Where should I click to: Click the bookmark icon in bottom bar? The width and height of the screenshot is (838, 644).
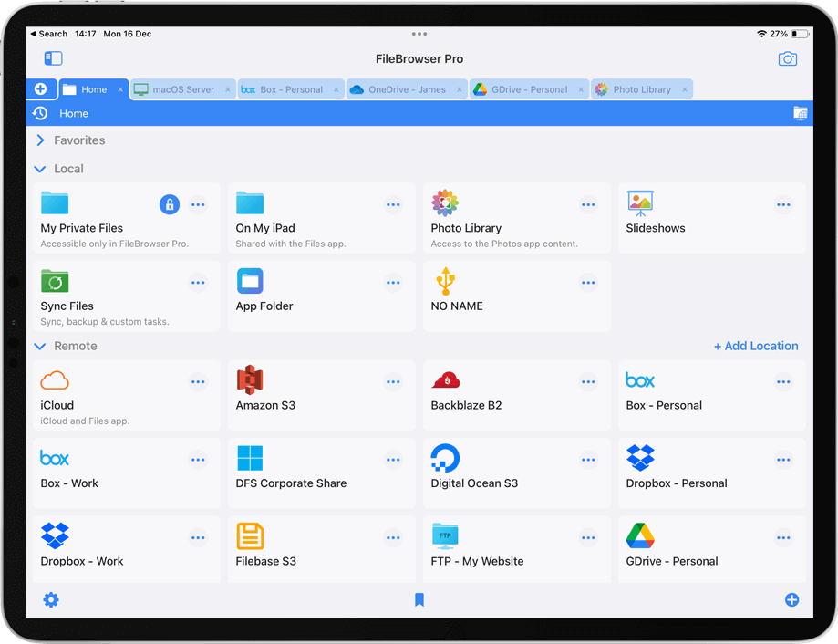click(419, 599)
